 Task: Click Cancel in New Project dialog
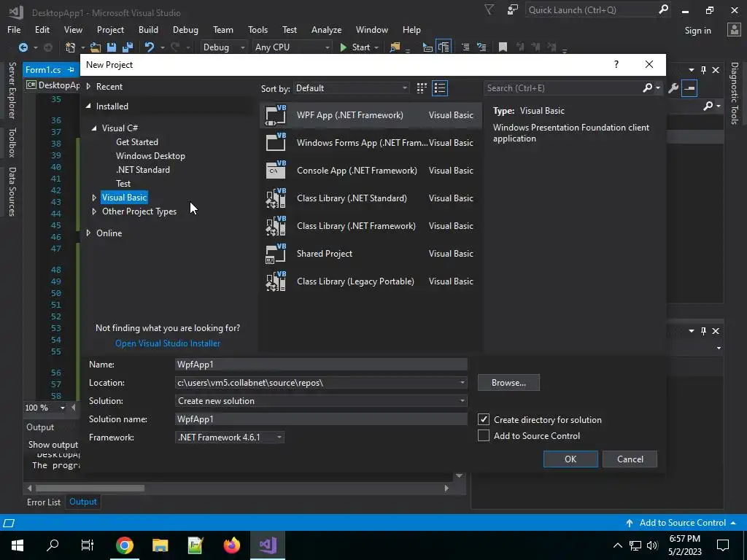[630, 459]
